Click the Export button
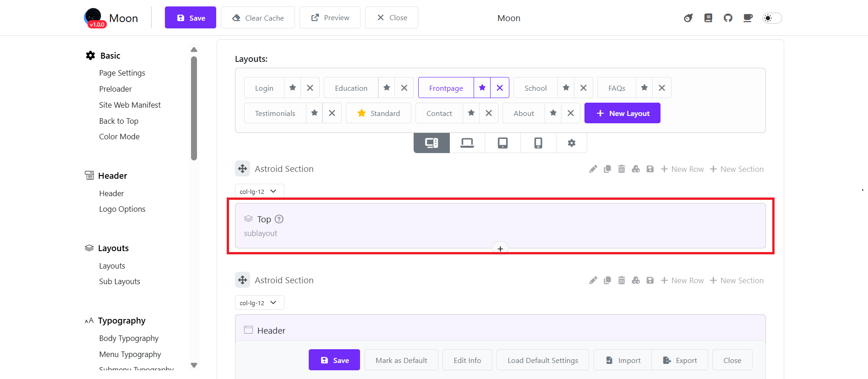 680,360
